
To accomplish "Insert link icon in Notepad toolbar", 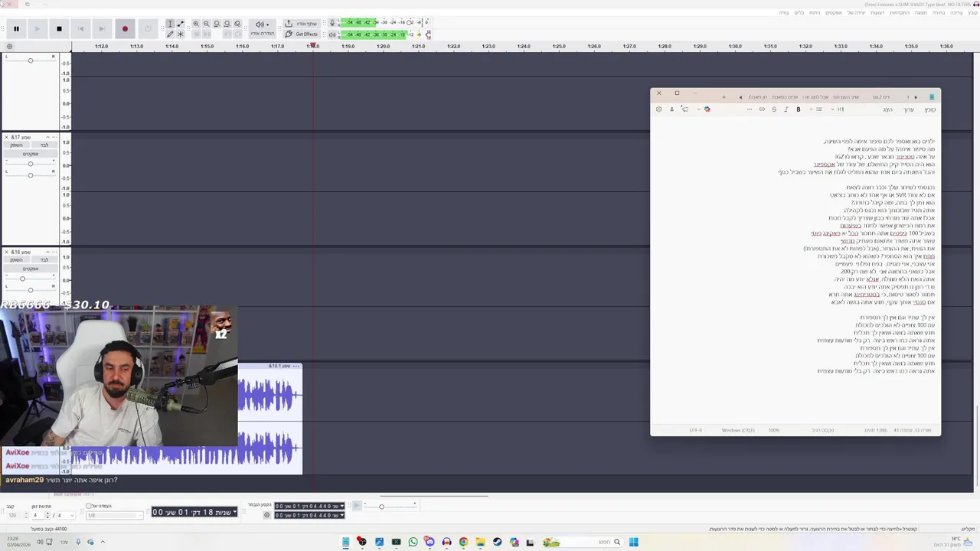I will (761, 109).
